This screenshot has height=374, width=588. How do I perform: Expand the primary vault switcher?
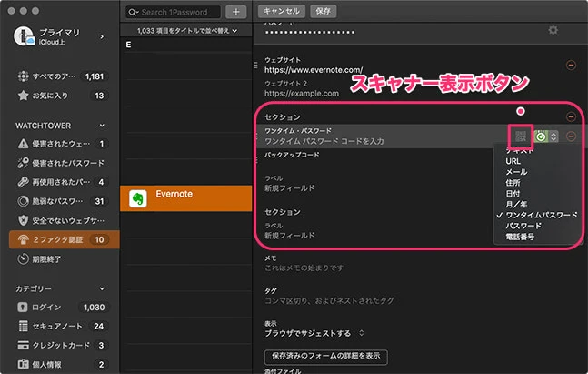pyautogui.click(x=101, y=36)
